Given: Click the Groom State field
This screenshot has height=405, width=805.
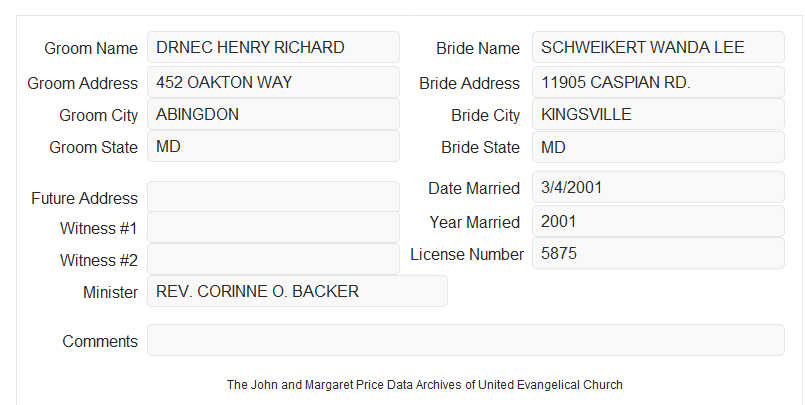Looking at the screenshot, I should (273, 146).
